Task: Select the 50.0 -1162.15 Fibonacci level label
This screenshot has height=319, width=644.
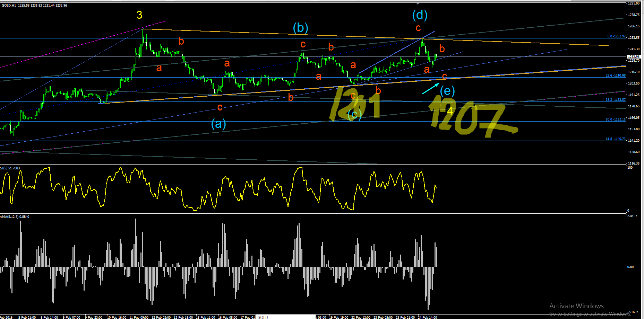Action: pos(616,119)
